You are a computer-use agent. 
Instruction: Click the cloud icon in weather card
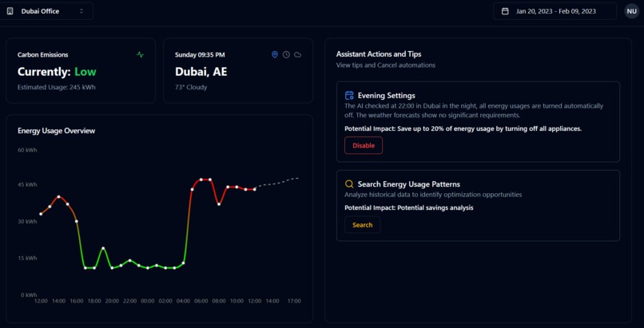[298, 54]
